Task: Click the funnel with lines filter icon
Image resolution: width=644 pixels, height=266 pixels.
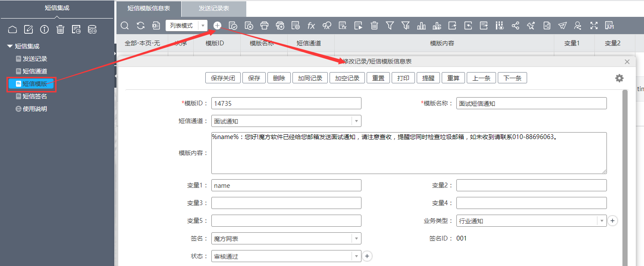Action: pyautogui.click(x=405, y=25)
